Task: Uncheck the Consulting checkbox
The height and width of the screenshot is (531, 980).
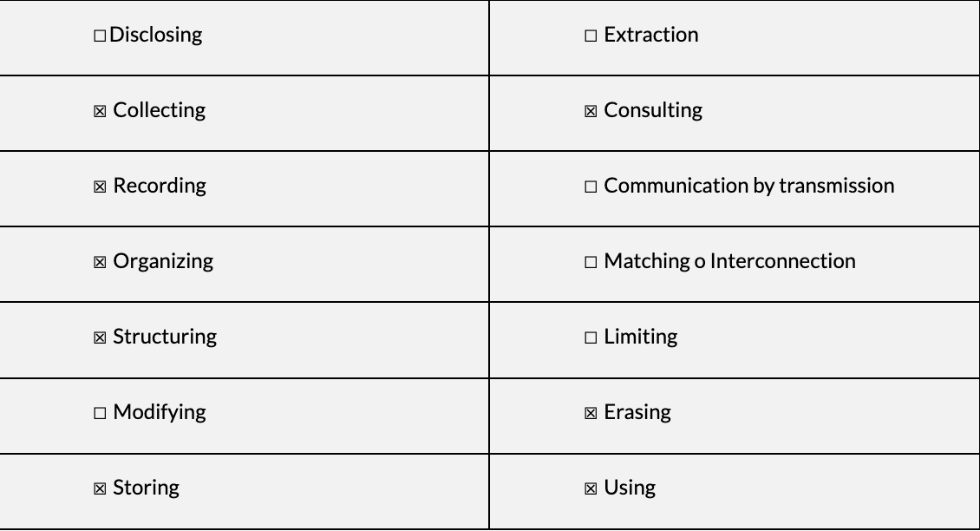Action: pos(591,111)
